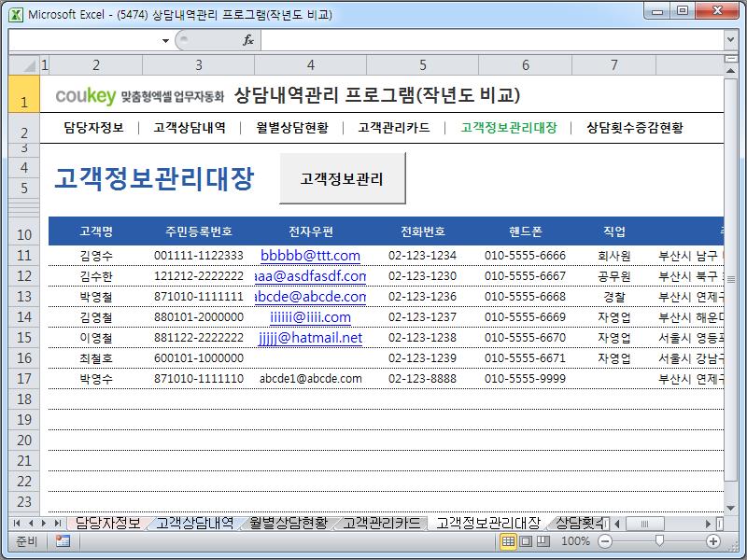
Task: Select the abcde1@abcde.com cell
Action: pyautogui.click(x=311, y=379)
